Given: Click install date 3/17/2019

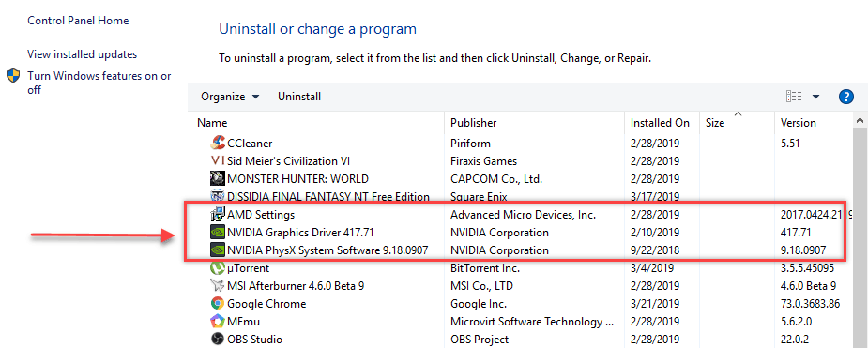Looking at the screenshot, I should tap(655, 196).
